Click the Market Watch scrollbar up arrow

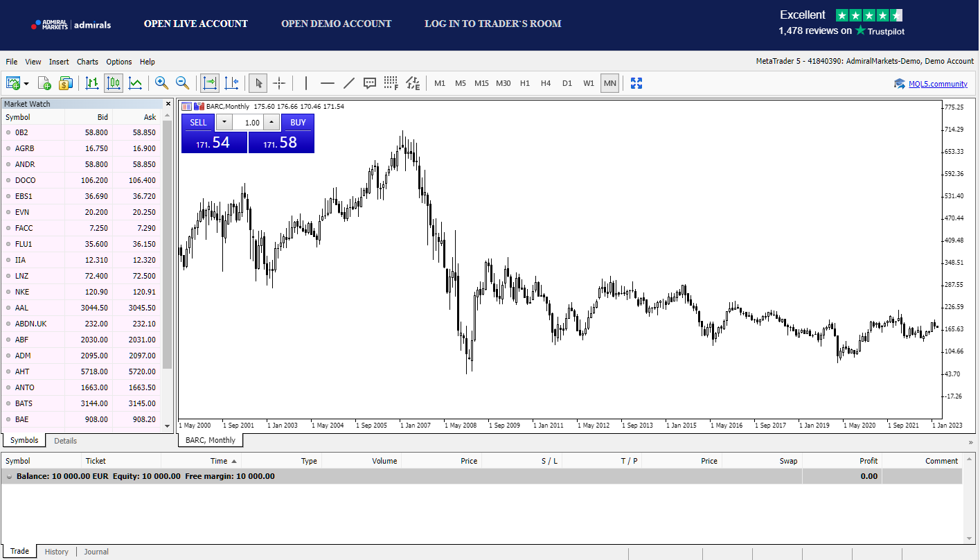(x=167, y=116)
